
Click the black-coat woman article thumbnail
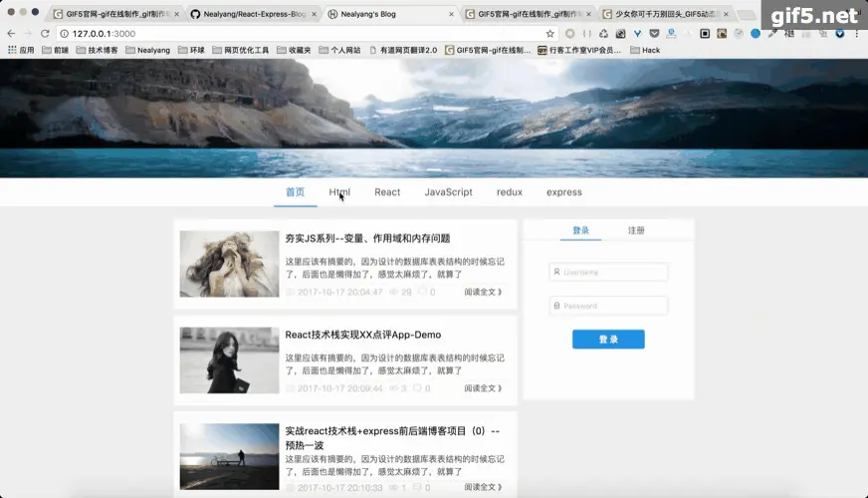coord(229,361)
